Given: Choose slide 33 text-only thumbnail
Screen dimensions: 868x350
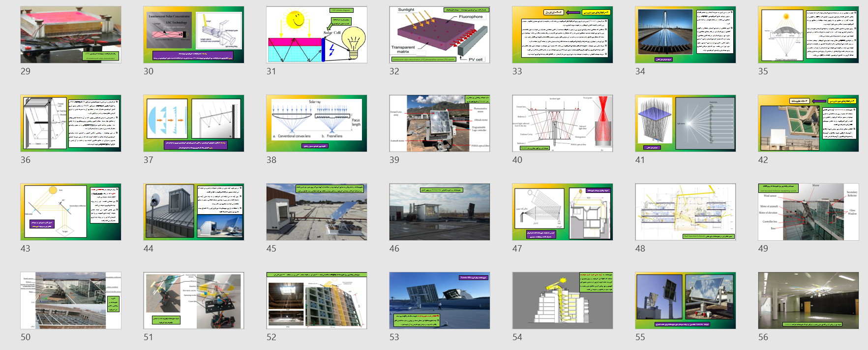Looking at the screenshot, I should click(563, 34).
